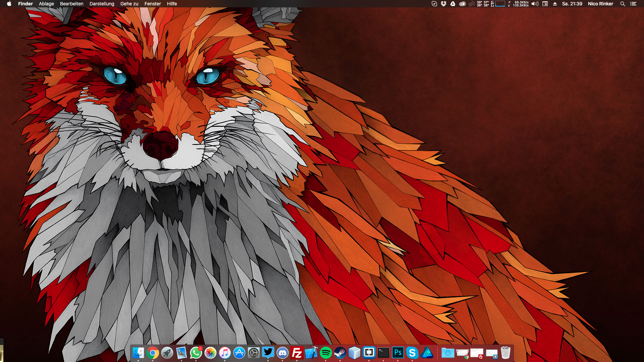Open the volume control in menu bar
This screenshot has width=644, height=362.
click(535, 4)
